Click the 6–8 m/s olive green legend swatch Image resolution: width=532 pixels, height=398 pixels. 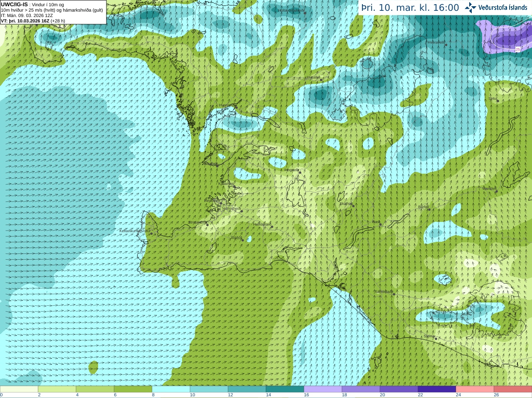(x=133, y=389)
